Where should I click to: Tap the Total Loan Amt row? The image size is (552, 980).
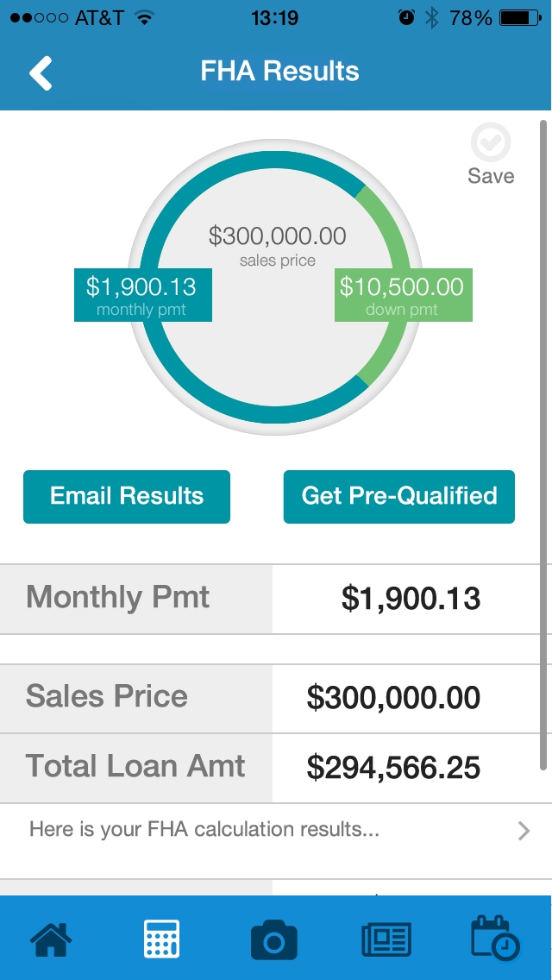pos(269,768)
